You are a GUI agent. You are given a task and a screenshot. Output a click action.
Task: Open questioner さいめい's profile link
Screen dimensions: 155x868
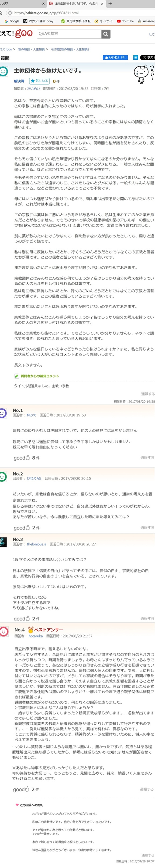point(33,89)
